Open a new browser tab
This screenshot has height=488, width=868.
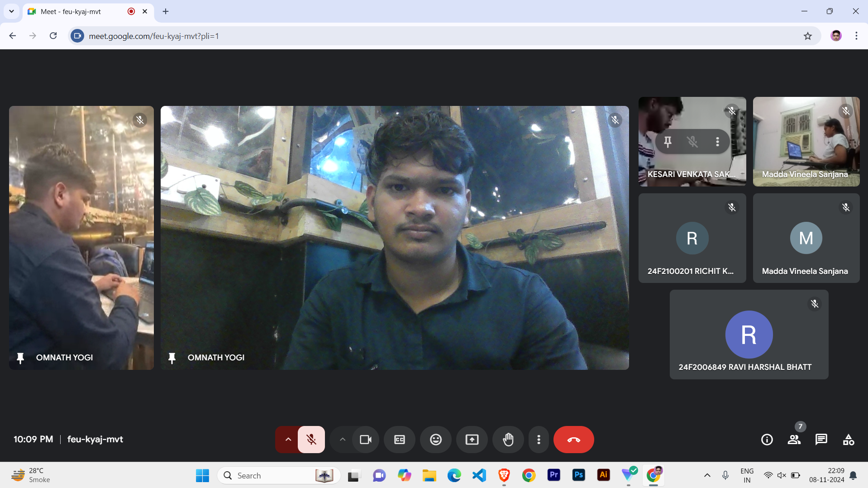[166, 11]
